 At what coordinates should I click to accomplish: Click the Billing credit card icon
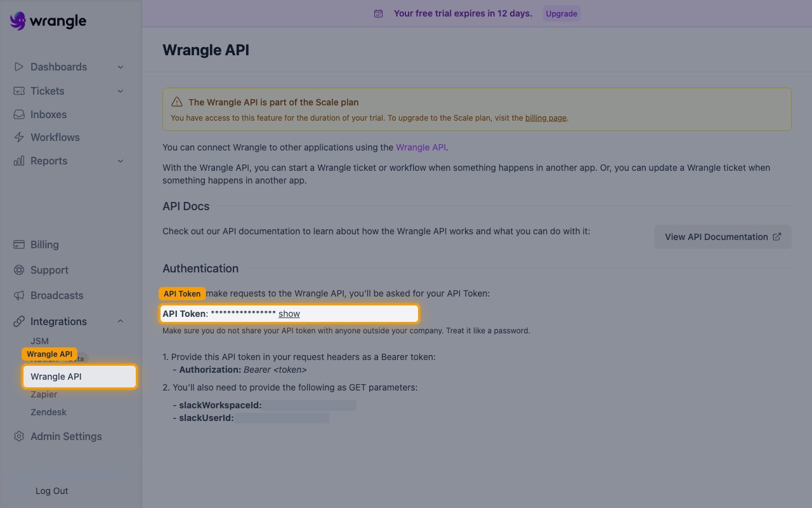[19, 244]
